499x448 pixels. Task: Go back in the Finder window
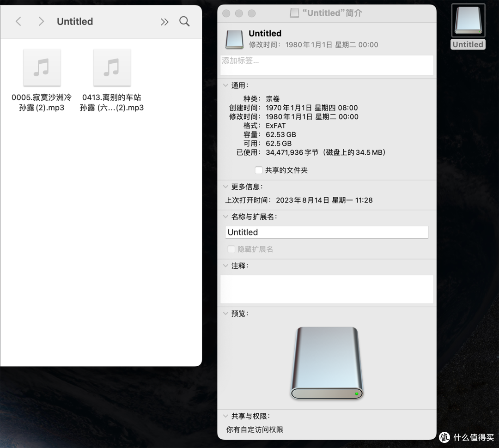[x=18, y=22]
